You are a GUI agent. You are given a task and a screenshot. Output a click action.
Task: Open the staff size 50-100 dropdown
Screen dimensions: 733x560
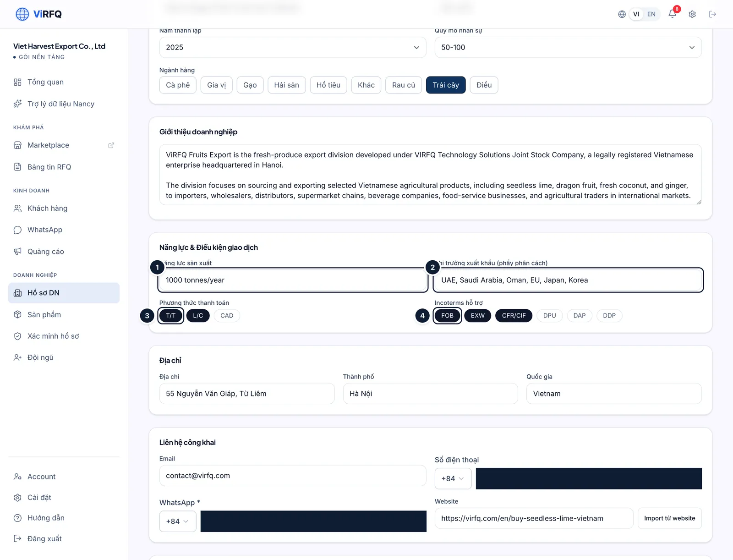tap(568, 47)
